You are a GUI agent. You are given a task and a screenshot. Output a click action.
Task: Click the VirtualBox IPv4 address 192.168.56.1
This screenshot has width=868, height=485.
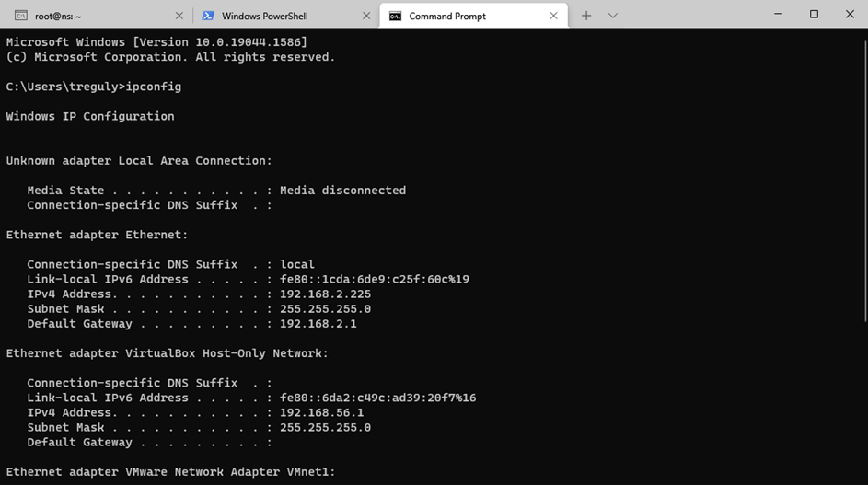(x=321, y=412)
